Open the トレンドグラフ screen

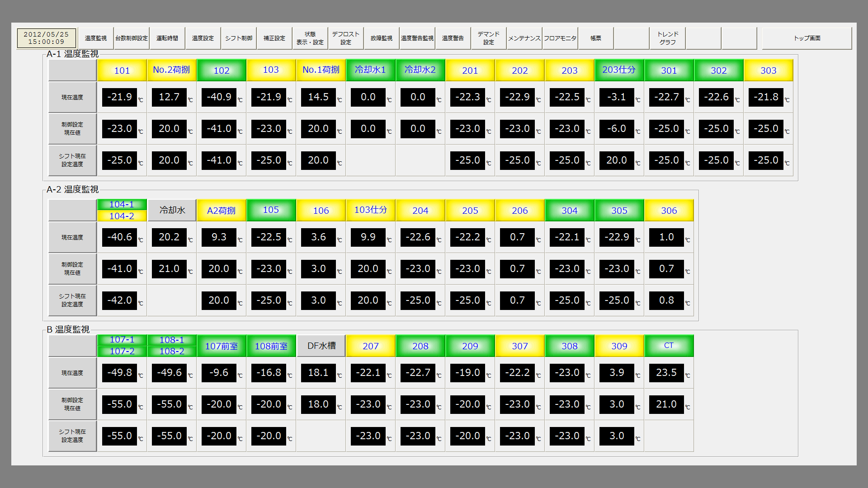pyautogui.click(x=668, y=38)
